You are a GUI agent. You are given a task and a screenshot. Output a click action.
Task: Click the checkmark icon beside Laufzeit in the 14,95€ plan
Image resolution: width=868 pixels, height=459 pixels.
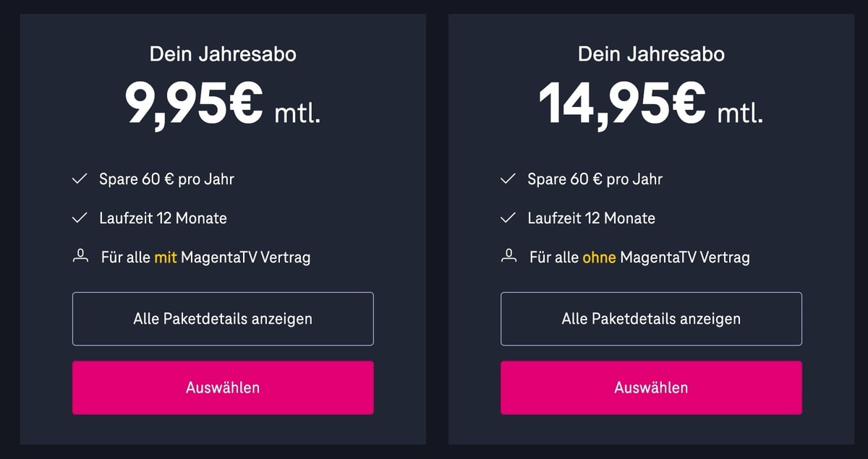pos(508,218)
